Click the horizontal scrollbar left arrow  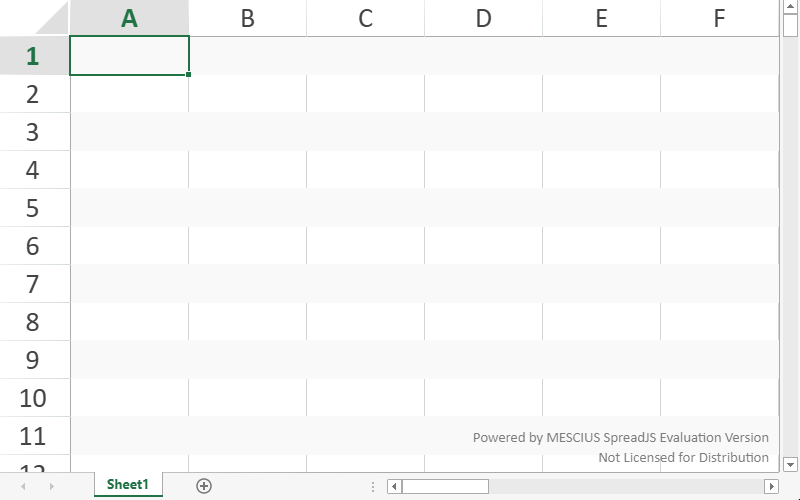(394, 486)
